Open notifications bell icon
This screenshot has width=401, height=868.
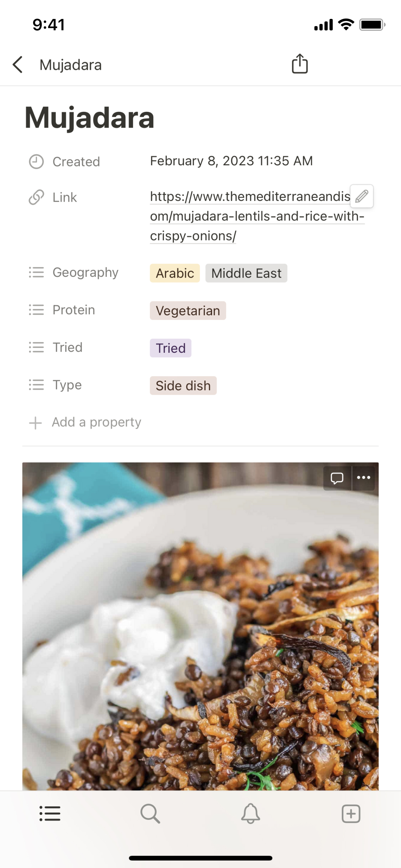pos(251,814)
